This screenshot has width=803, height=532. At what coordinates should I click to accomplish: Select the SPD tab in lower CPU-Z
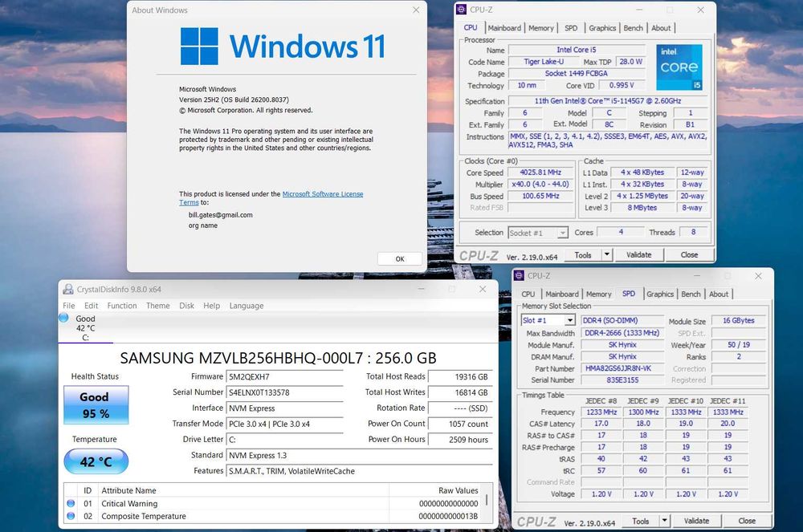point(629,294)
